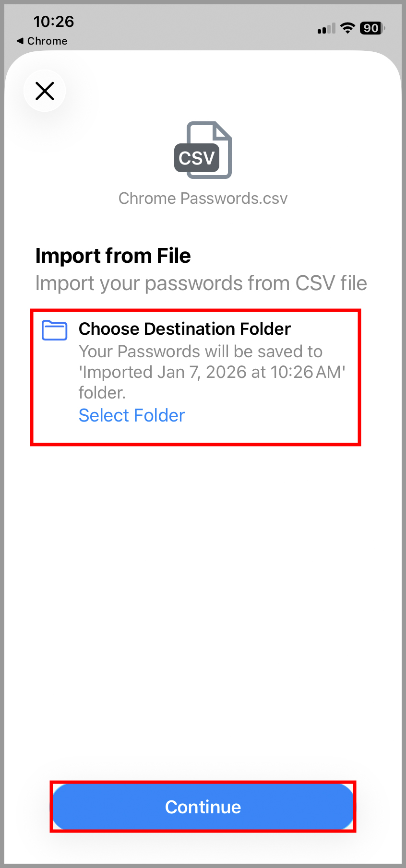This screenshot has height=868, width=406.
Task: Tap the Chrome Passwords.csv file name
Action: (x=203, y=199)
